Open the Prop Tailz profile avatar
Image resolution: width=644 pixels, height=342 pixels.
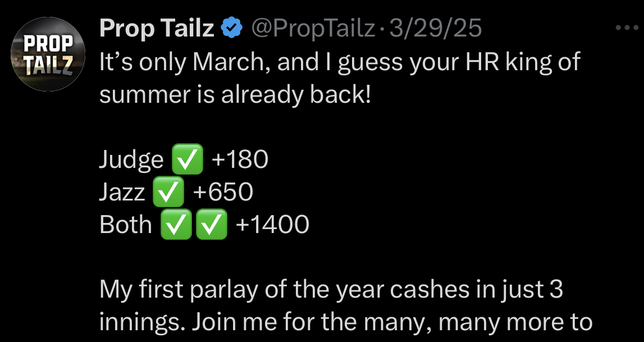(x=48, y=54)
